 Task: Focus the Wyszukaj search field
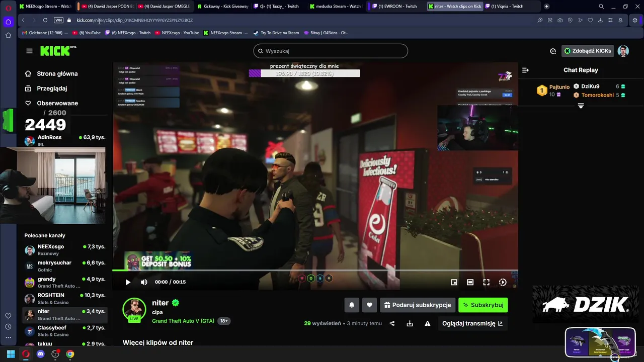click(x=331, y=51)
